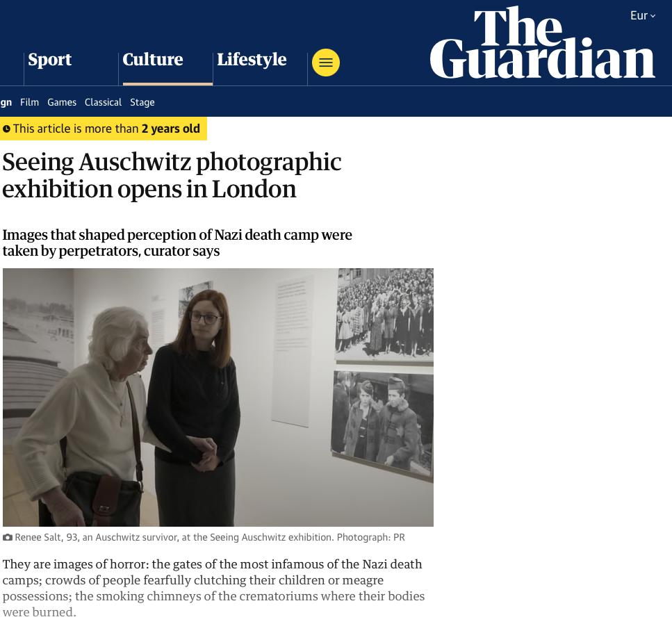Go to the Lifestyle section
Viewport: 672px width, 624px height.
(x=252, y=60)
